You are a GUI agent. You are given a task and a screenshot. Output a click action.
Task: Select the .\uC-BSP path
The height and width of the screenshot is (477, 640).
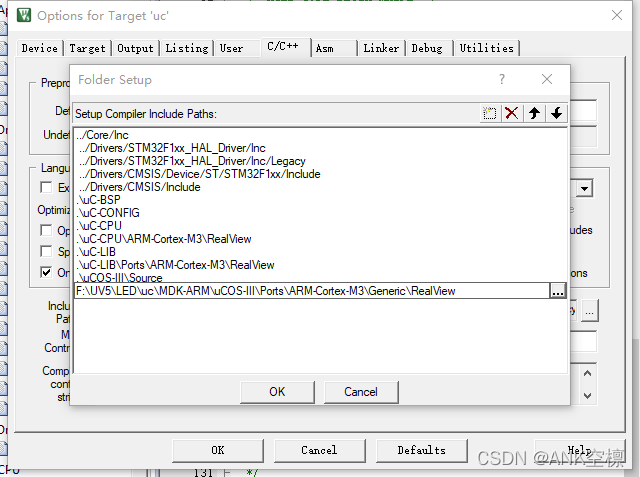coord(320,200)
